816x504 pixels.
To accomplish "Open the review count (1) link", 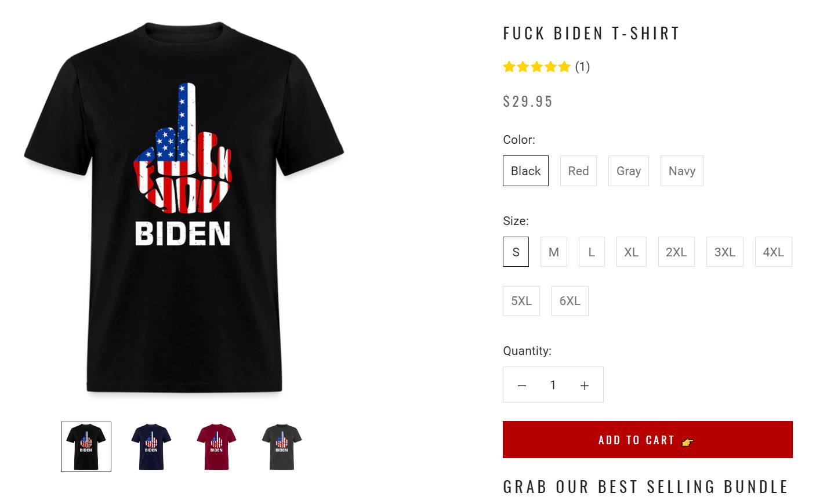I will pyautogui.click(x=582, y=67).
